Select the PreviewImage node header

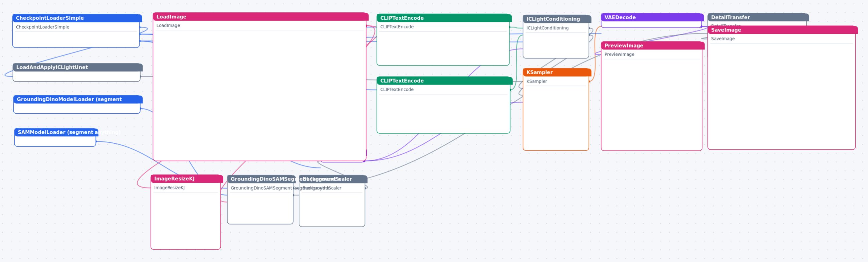(653, 45)
